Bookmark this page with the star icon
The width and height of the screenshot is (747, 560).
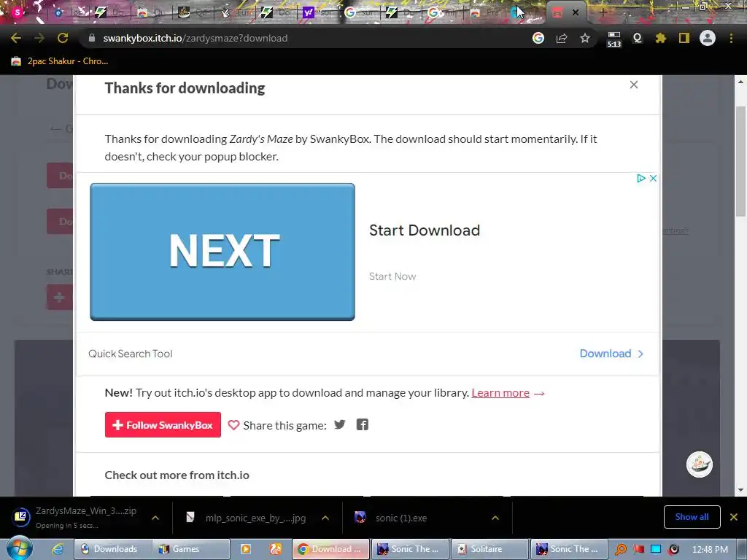[x=585, y=38]
